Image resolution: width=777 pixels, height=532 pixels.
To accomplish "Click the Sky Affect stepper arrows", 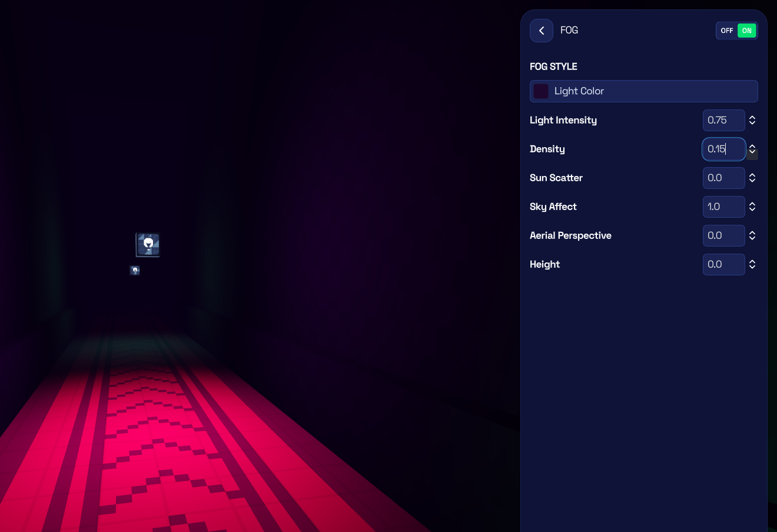I will [752, 207].
